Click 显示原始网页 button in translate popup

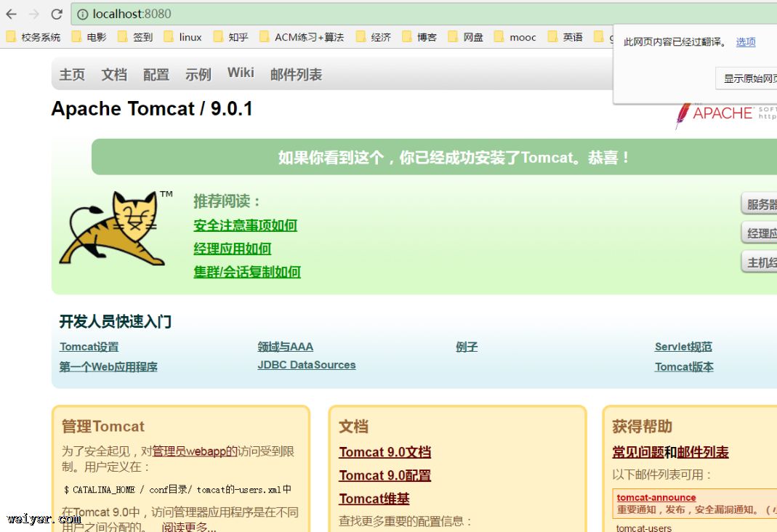pos(748,78)
